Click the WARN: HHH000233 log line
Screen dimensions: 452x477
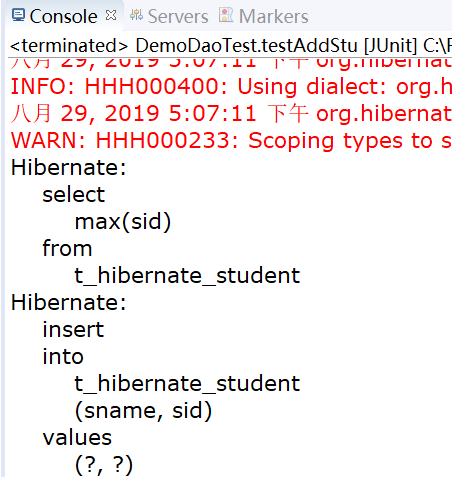click(x=231, y=140)
